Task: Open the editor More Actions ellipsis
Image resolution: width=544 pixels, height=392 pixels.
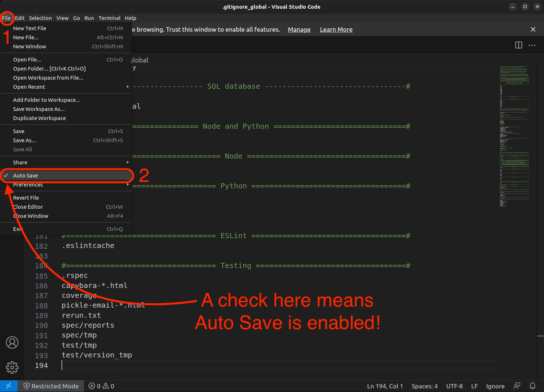Action: point(532,45)
